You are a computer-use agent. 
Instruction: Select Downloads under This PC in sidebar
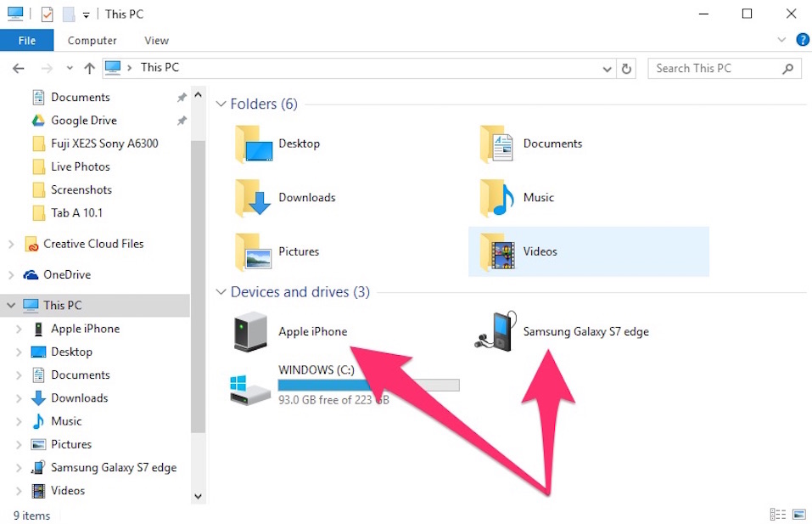[x=70, y=398]
